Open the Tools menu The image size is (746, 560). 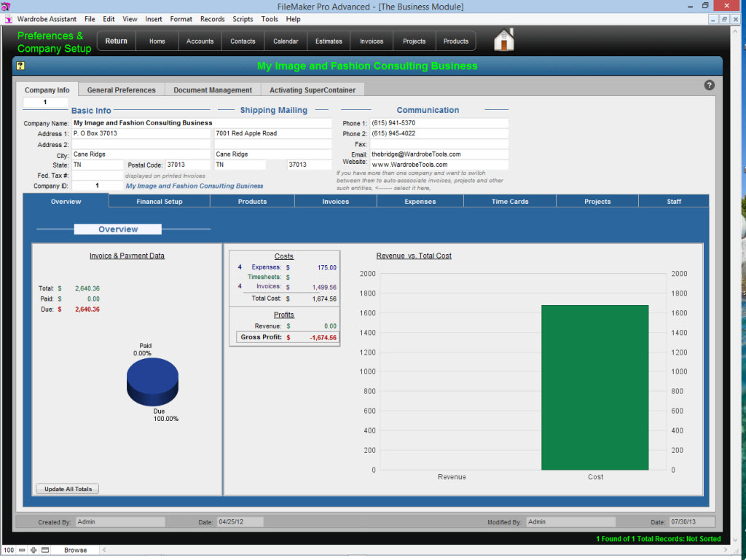point(270,19)
